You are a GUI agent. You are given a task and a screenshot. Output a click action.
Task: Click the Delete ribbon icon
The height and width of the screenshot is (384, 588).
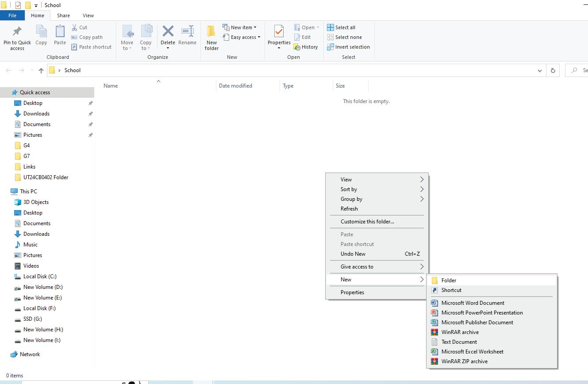click(168, 32)
